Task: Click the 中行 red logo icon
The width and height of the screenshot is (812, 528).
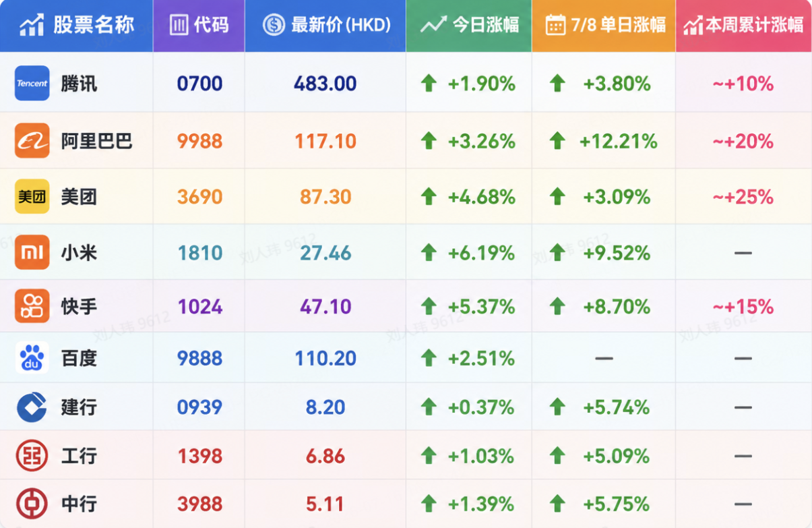Action: 32,504
